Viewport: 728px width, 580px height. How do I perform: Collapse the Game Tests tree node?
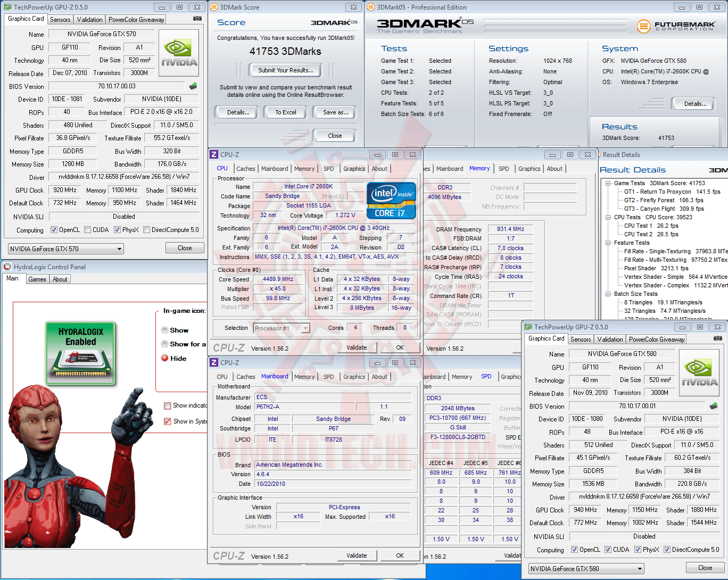point(608,183)
